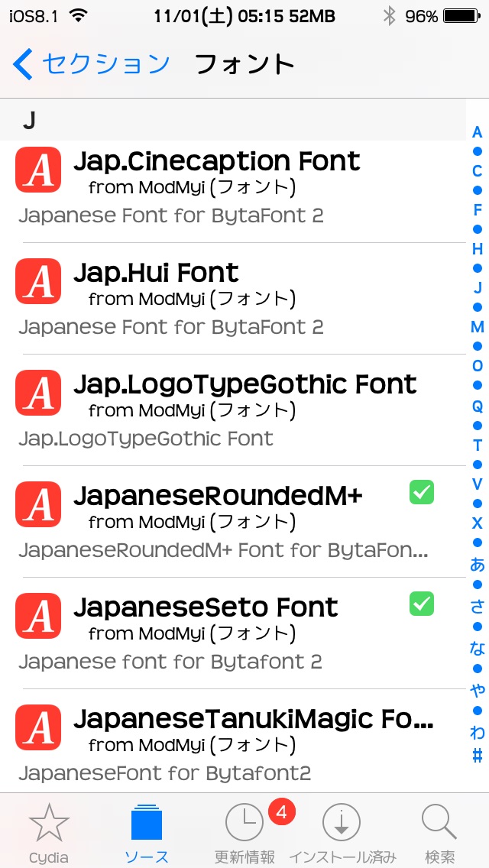
Task: Jump to index character な
Action: (477, 648)
